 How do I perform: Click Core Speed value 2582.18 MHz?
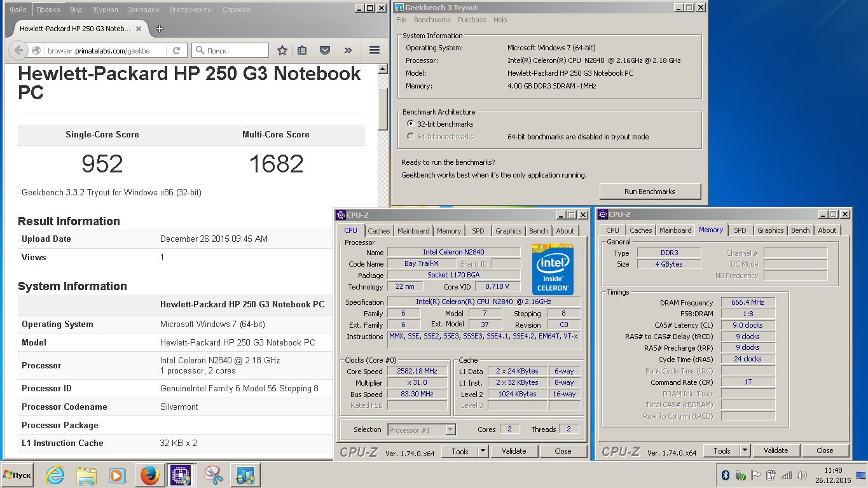(x=418, y=372)
